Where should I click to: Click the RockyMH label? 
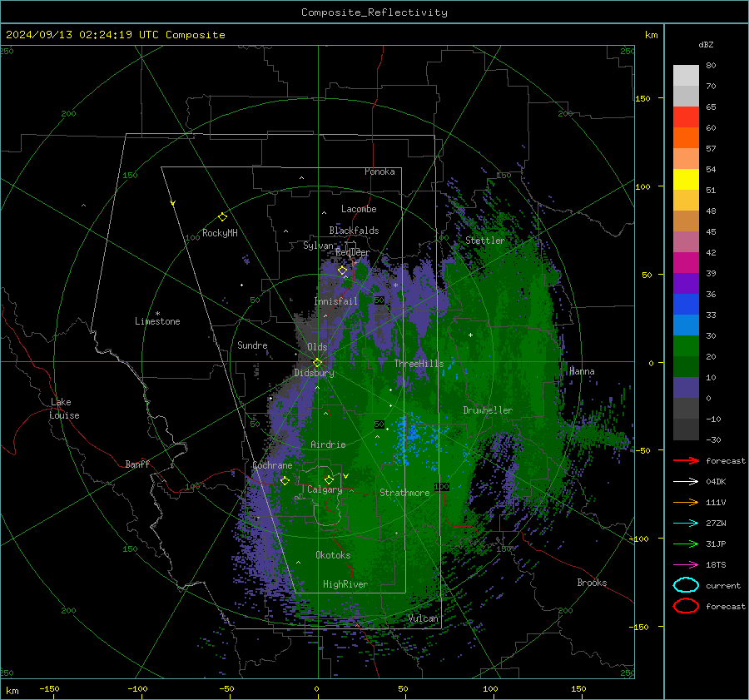point(220,233)
